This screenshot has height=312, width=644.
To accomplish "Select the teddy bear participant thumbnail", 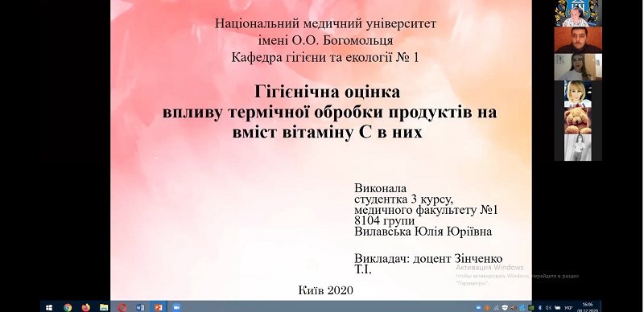I will coord(578,121).
